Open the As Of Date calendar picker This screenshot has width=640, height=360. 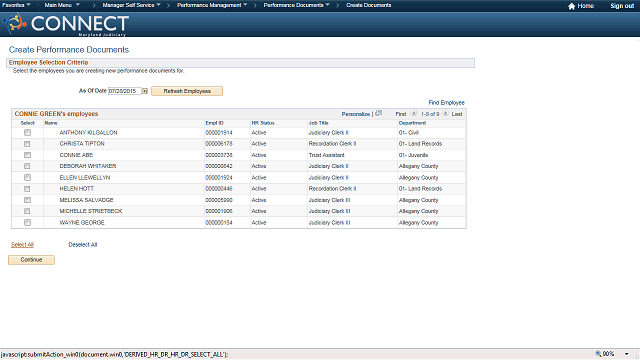144,91
